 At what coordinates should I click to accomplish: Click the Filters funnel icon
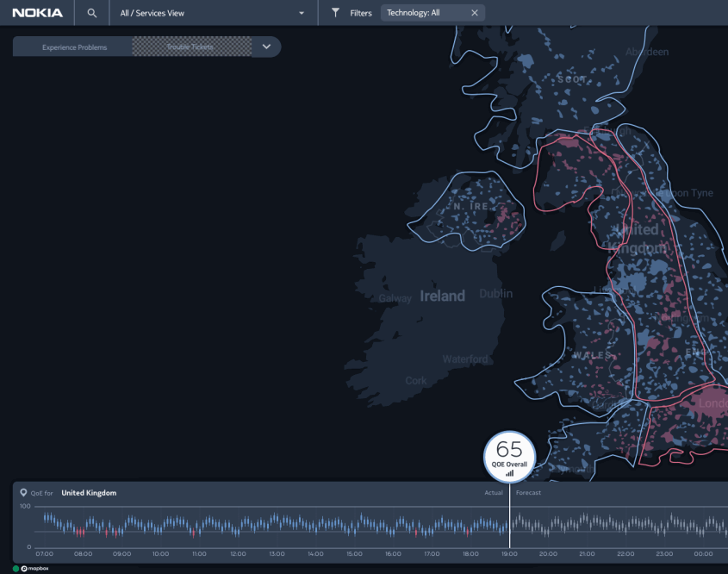point(335,13)
